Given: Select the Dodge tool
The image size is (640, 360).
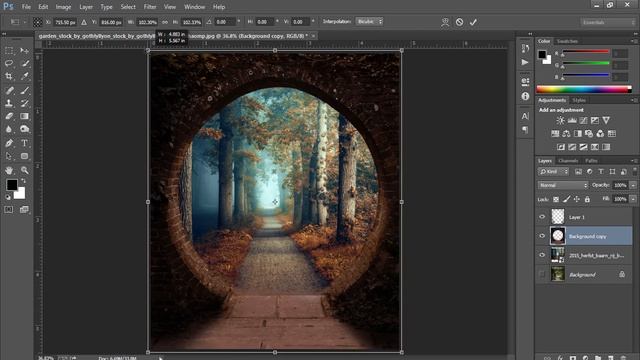Looking at the screenshot, I should (24, 129).
